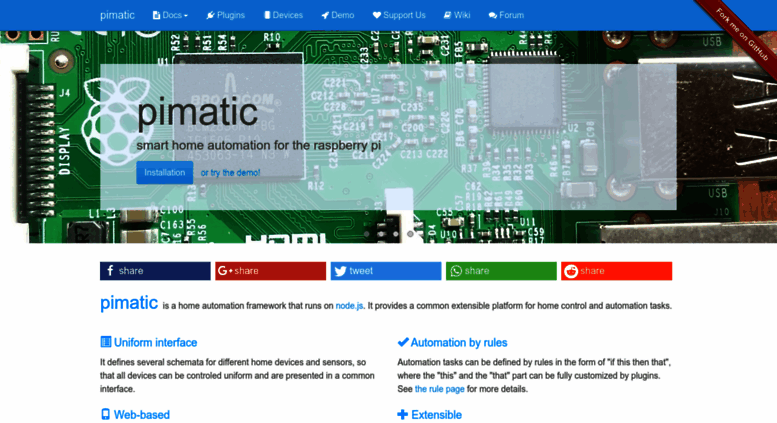Share via the green WhatsApp button
The image size is (777, 423).
click(x=501, y=271)
